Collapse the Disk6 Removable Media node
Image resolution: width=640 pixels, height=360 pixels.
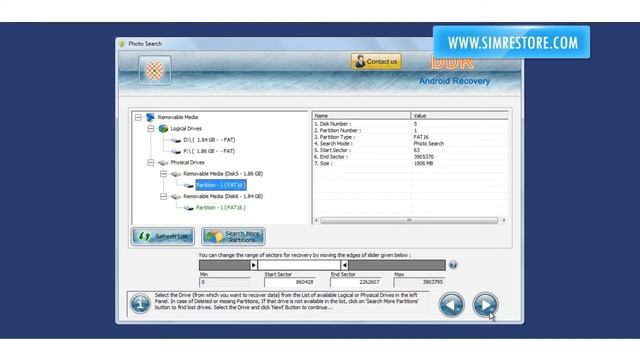point(163,196)
